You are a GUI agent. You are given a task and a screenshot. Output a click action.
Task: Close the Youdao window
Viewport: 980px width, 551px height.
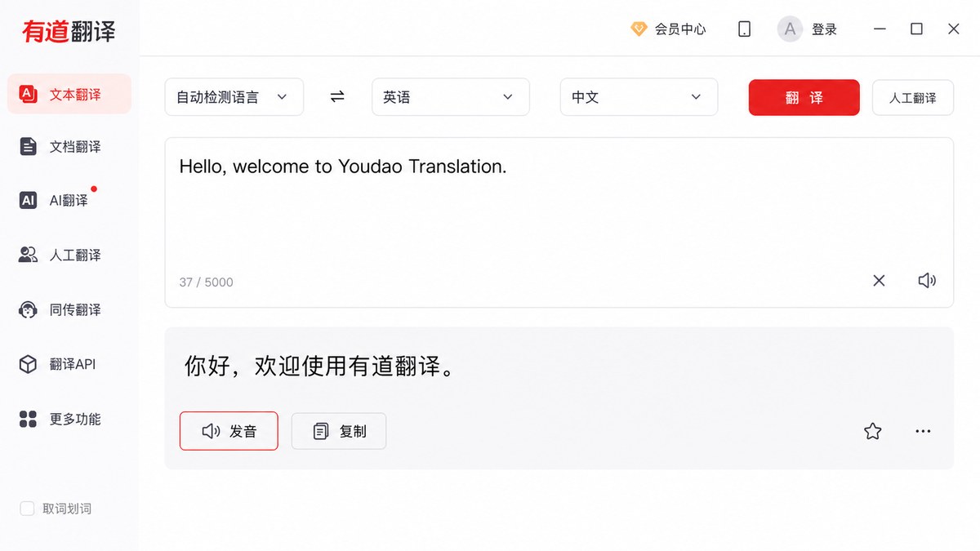953,29
